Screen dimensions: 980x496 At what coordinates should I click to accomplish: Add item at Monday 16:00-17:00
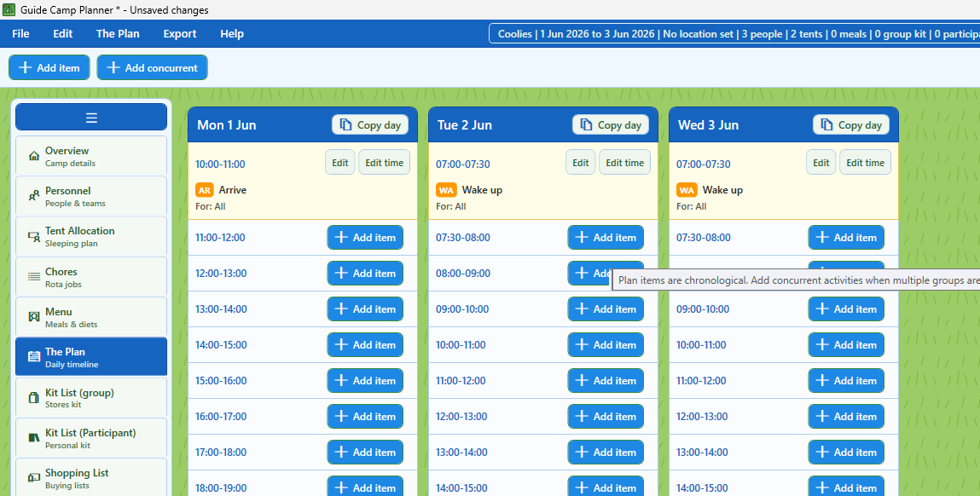point(365,416)
